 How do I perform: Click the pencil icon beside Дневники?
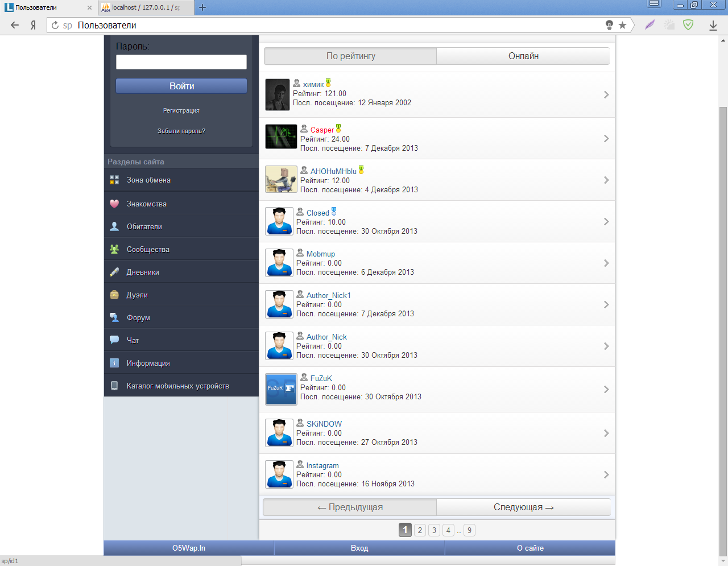114,272
